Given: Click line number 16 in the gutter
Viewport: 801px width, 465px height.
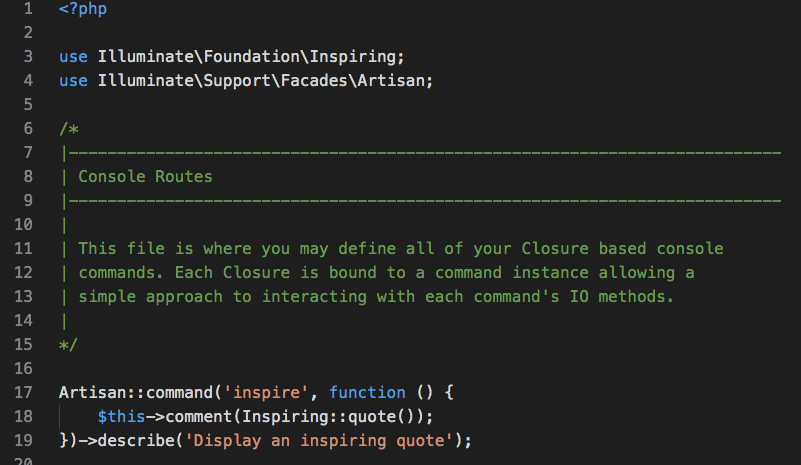Looking at the screenshot, I should coord(23,368).
